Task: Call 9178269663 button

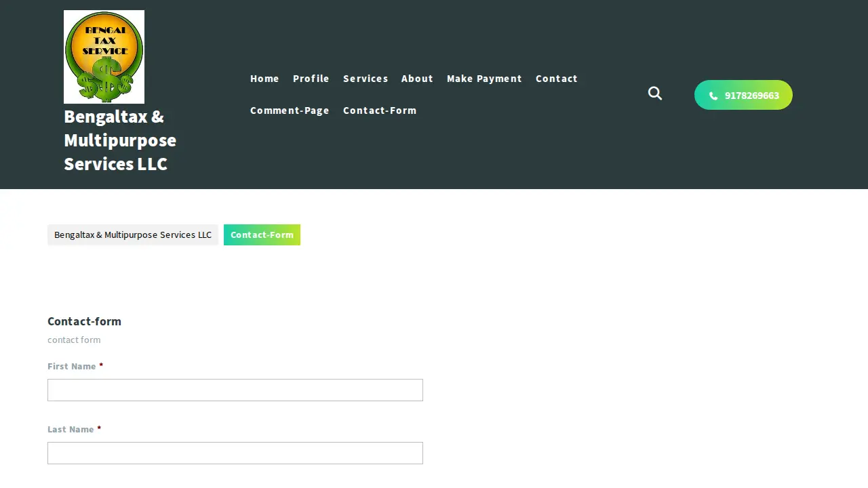Action: (743, 95)
